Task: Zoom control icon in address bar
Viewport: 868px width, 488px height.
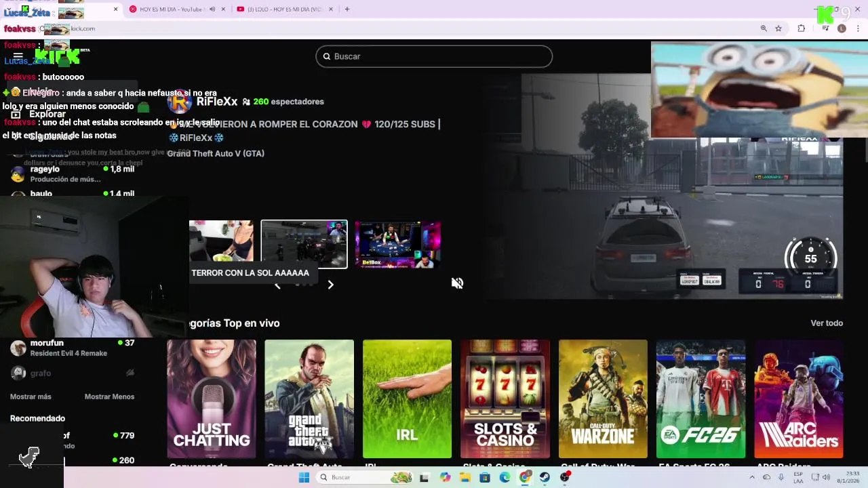Action: (764, 28)
